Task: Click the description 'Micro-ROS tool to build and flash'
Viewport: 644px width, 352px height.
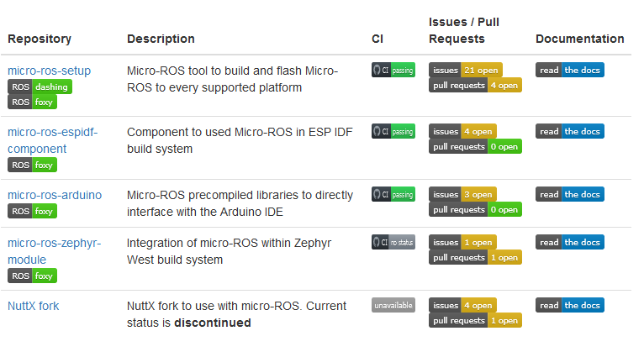Action: pos(233,79)
